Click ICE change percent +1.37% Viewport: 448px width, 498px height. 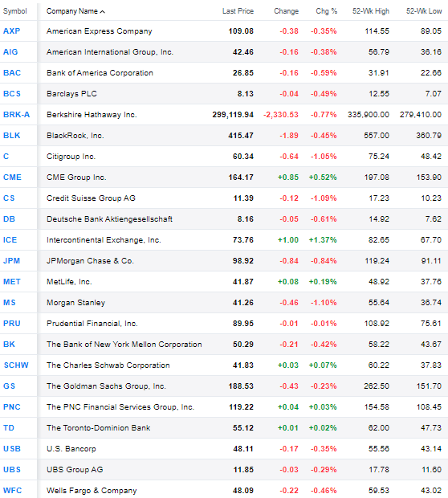pos(323,240)
